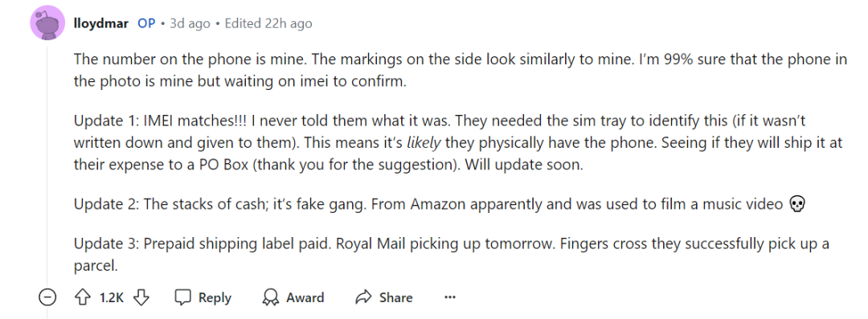Click the Award text label
868x319 pixels.
coord(305,298)
